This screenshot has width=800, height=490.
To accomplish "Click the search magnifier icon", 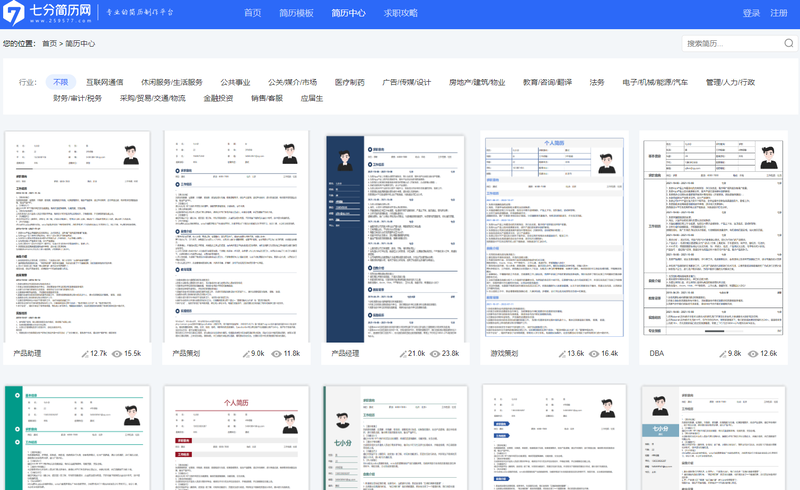I will tap(789, 43).
